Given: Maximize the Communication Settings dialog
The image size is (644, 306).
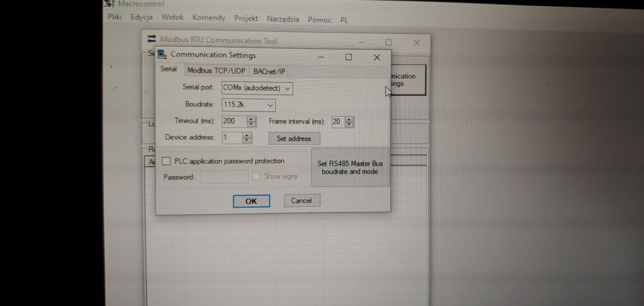Looking at the screenshot, I should [x=348, y=57].
